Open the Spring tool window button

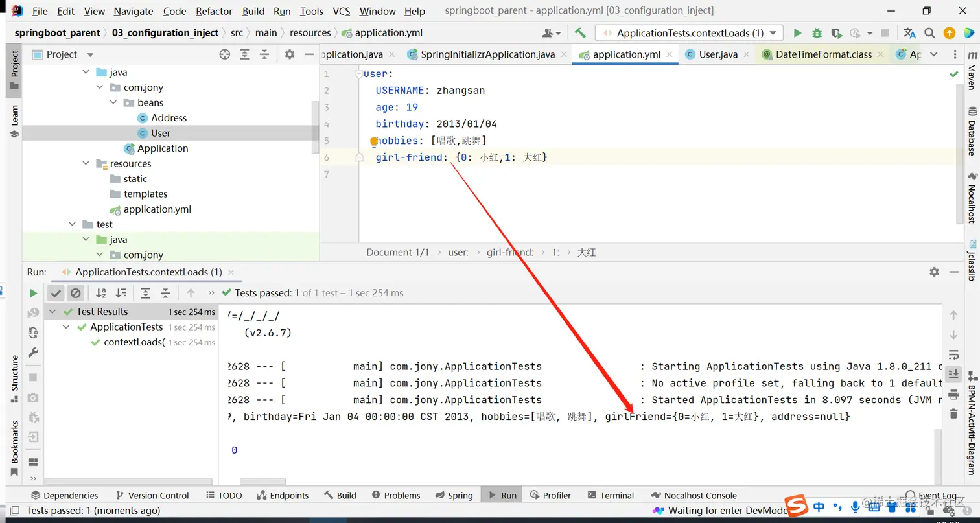[x=454, y=495]
